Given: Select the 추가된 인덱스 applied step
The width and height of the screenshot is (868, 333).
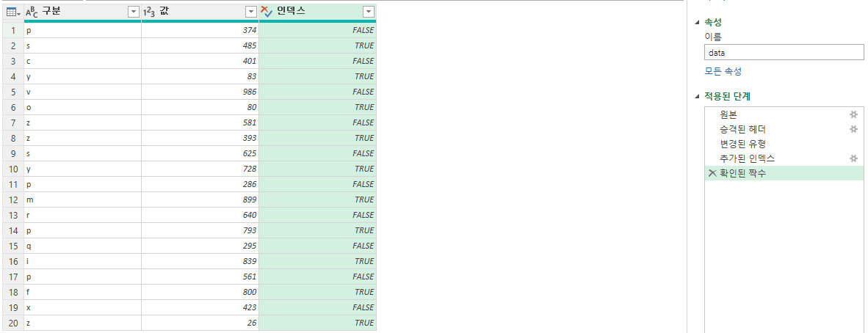Looking at the screenshot, I should (x=784, y=158).
